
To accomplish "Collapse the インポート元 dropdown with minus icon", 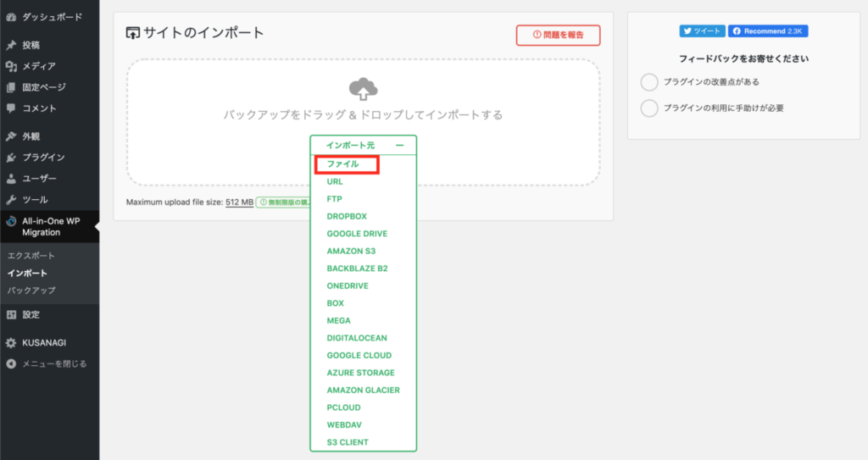I will coord(400,146).
